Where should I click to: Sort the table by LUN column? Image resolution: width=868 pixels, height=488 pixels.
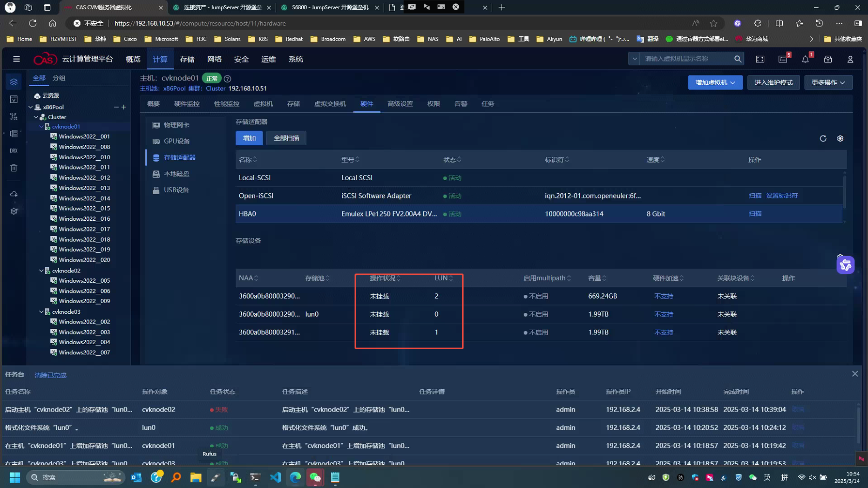tap(444, 278)
